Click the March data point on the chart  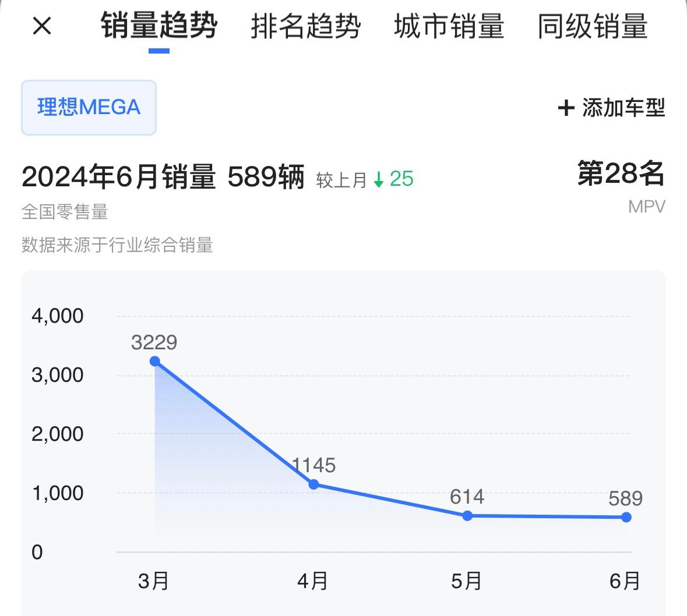(155, 362)
